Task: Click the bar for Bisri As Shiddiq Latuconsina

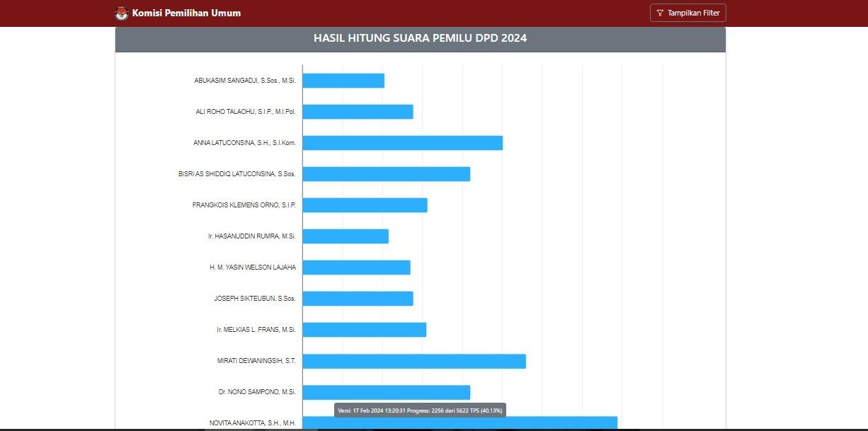Action: (x=386, y=174)
